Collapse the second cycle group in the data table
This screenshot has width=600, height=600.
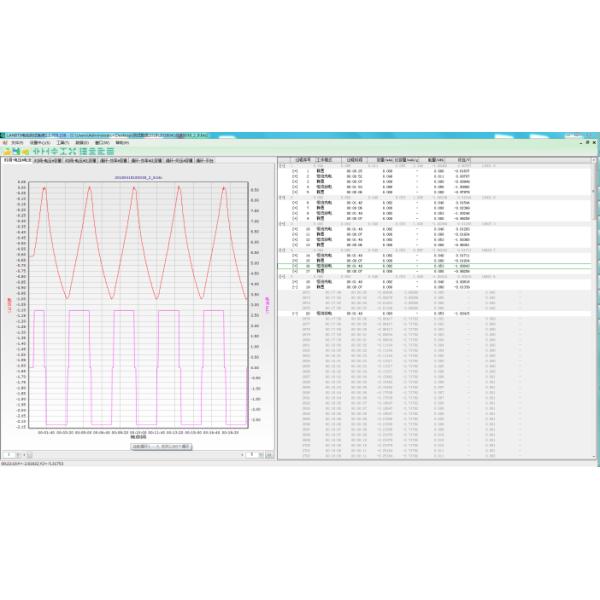click(283, 196)
